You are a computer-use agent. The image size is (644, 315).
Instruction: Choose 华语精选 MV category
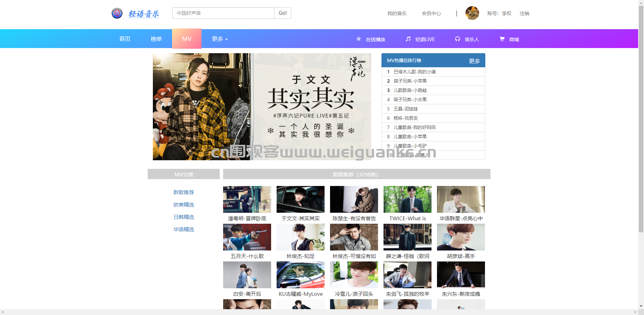click(x=184, y=230)
